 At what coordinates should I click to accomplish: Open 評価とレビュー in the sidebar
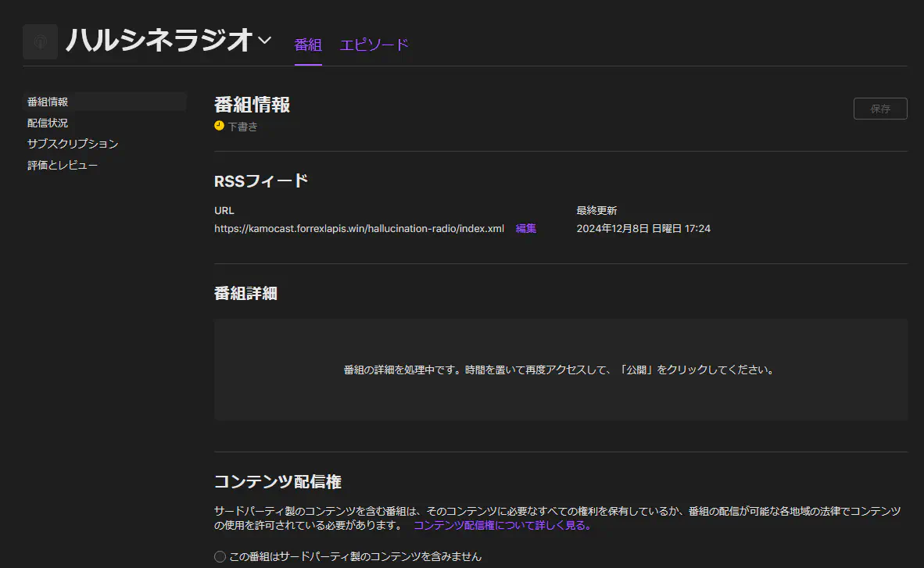pyautogui.click(x=63, y=165)
